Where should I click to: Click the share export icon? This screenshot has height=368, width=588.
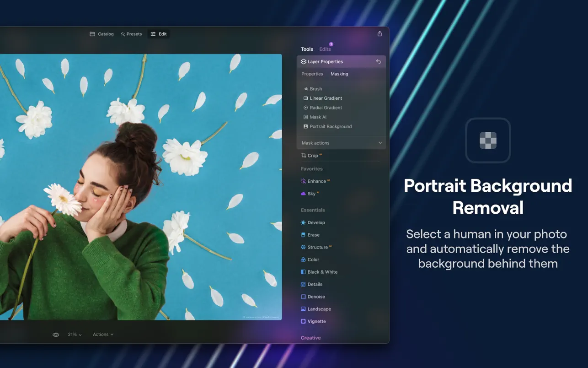pos(380,34)
